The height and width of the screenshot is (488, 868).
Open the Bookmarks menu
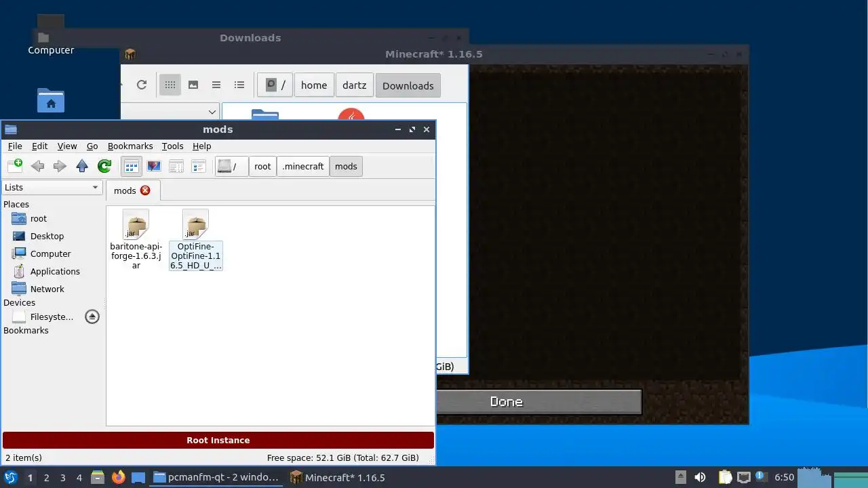[130, 146]
